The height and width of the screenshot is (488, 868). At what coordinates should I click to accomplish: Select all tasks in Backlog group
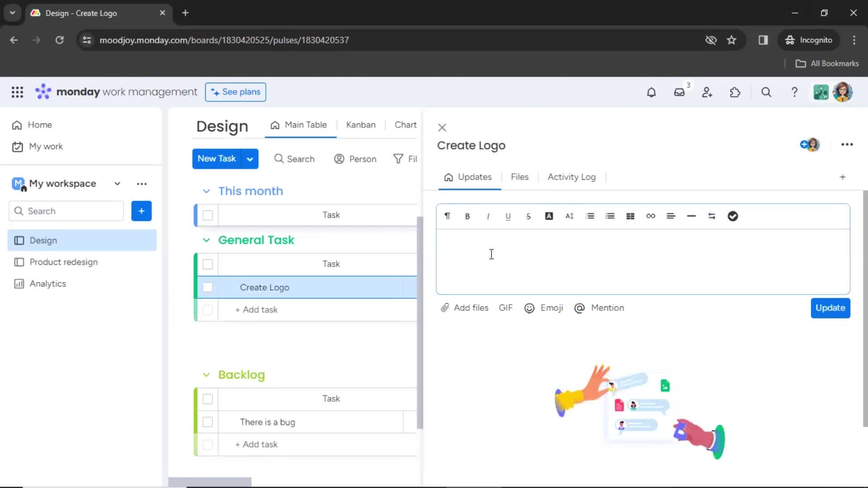(208, 399)
